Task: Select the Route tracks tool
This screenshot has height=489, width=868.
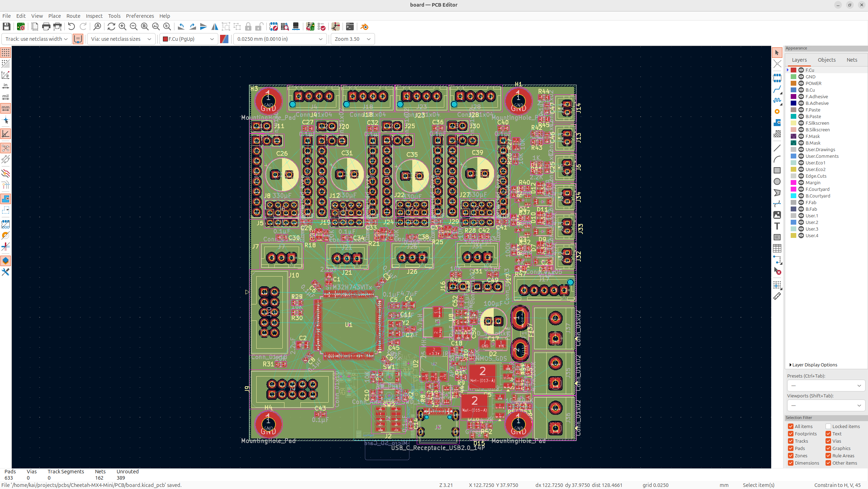Action: [x=777, y=90]
